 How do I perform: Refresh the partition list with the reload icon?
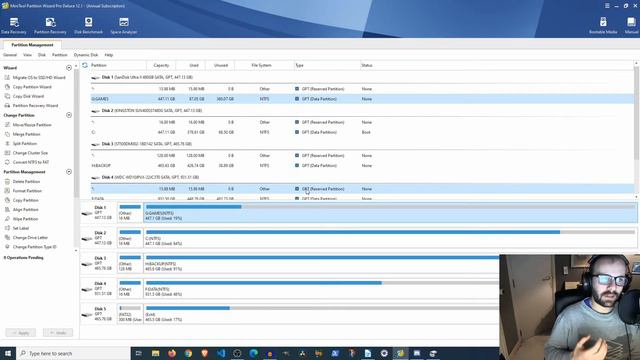tap(85, 65)
